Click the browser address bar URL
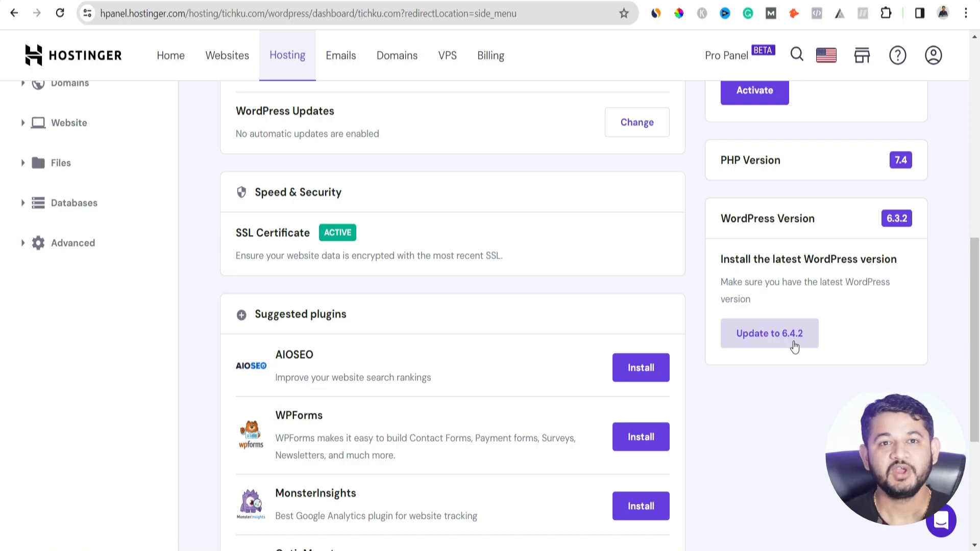 point(308,14)
